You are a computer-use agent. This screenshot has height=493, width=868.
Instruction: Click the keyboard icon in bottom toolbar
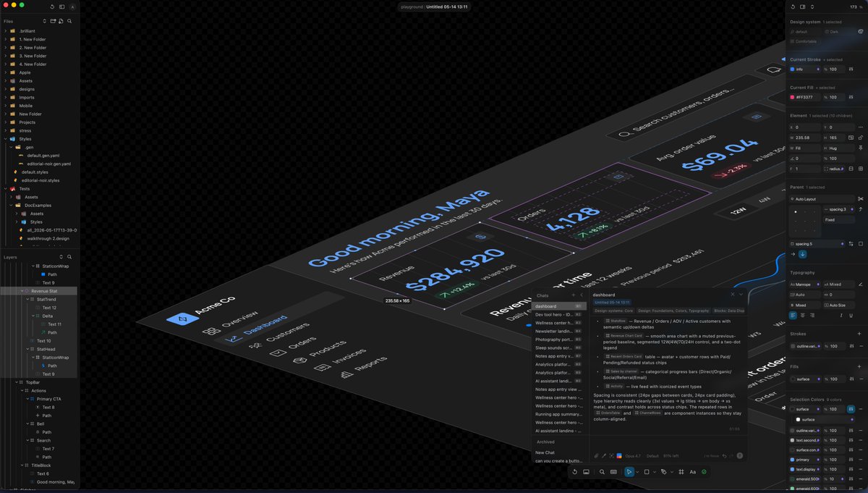tap(613, 471)
